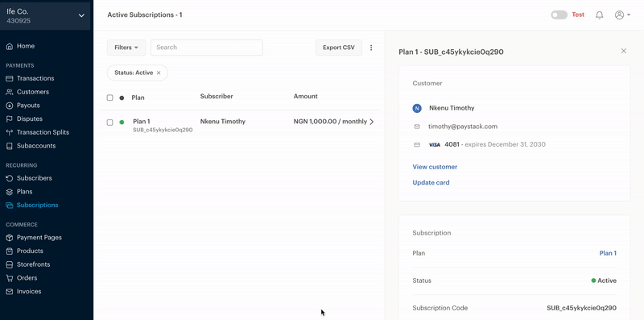Image resolution: width=644 pixels, height=320 pixels.
Task: Click the 4081 card number text
Action: tap(452, 144)
